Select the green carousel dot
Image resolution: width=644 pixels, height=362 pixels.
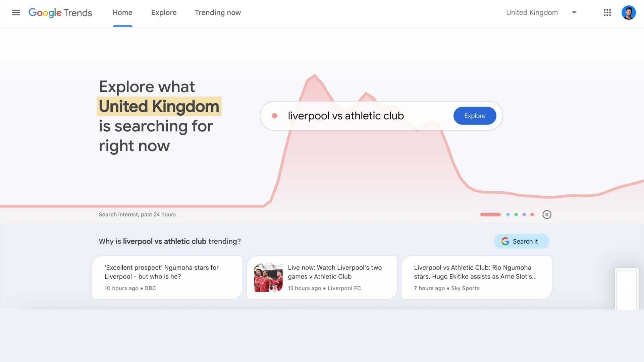coord(516,215)
